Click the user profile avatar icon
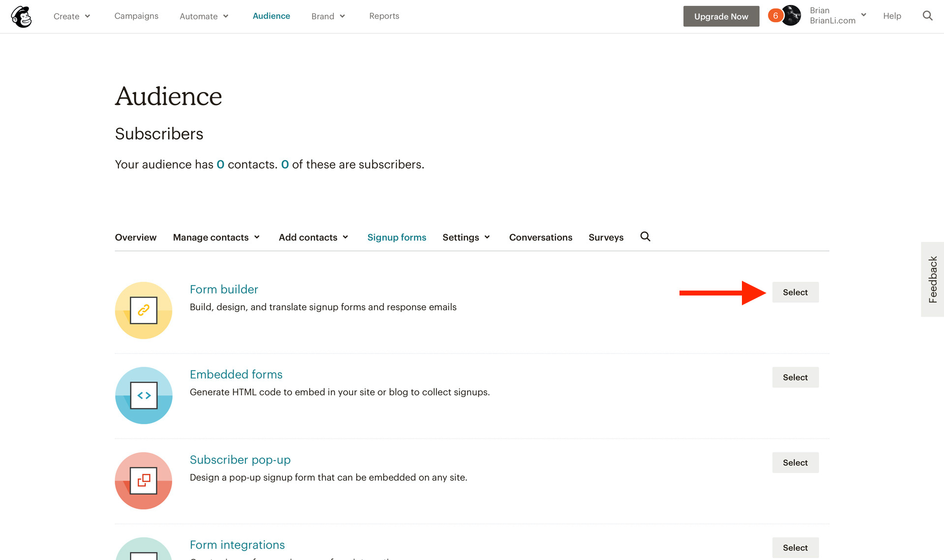The height and width of the screenshot is (560, 944). pos(789,16)
